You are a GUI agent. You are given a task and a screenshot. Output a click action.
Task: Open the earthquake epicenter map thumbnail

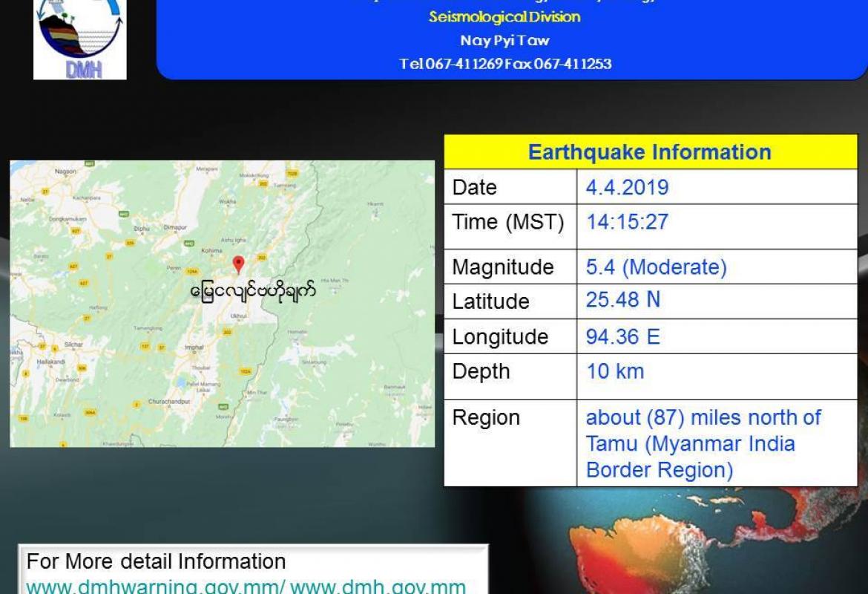tap(223, 304)
